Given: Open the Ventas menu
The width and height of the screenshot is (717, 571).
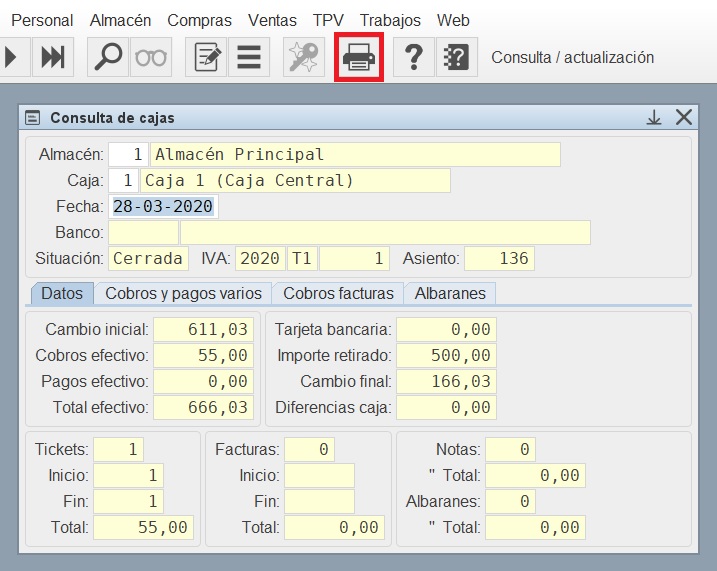Looking at the screenshot, I should pyautogui.click(x=272, y=20).
